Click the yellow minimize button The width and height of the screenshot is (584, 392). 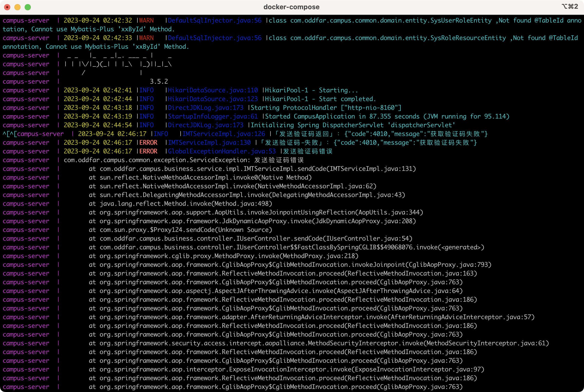pyautogui.click(x=17, y=7)
